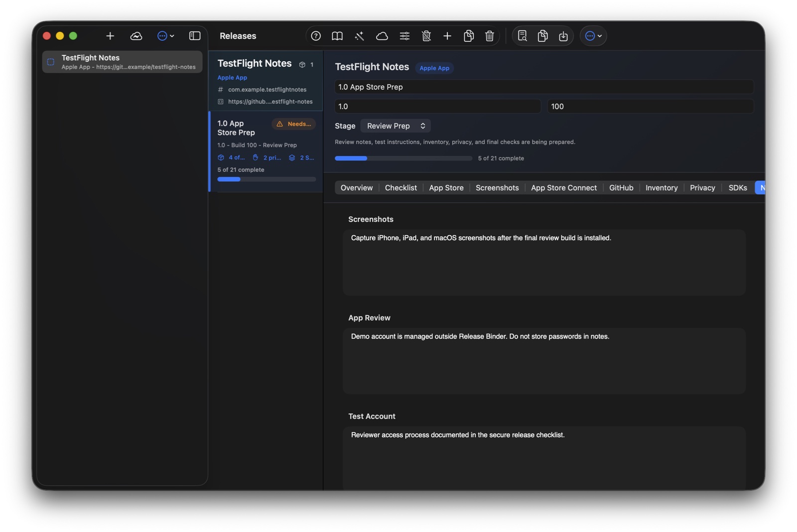The image size is (797, 532).
Task: Open the book guide icon
Action: (x=337, y=36)
